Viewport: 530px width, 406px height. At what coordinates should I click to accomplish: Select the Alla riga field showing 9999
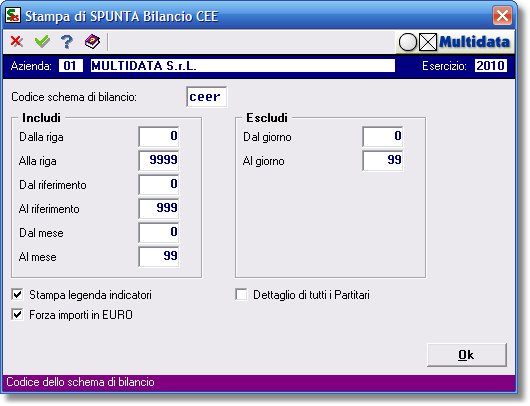point(159,161)
